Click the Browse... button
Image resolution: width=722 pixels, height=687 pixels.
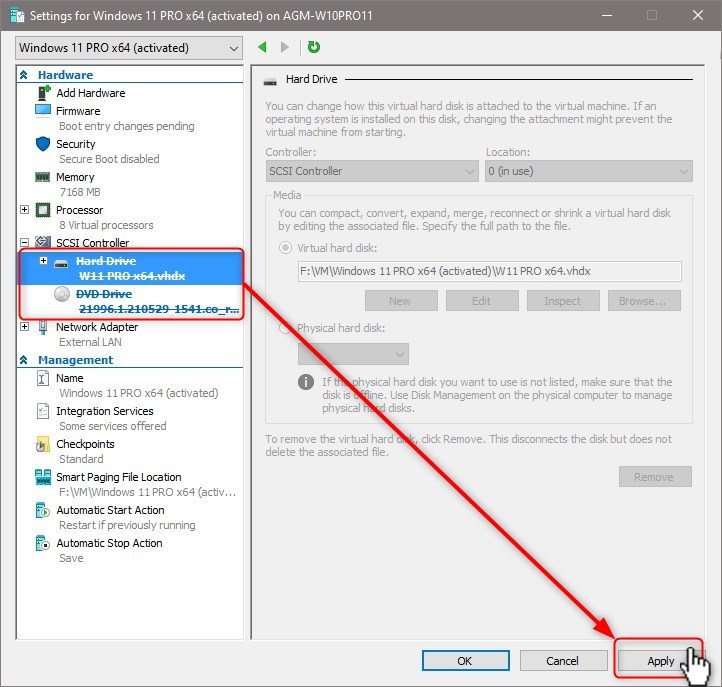tap(644, 301)
